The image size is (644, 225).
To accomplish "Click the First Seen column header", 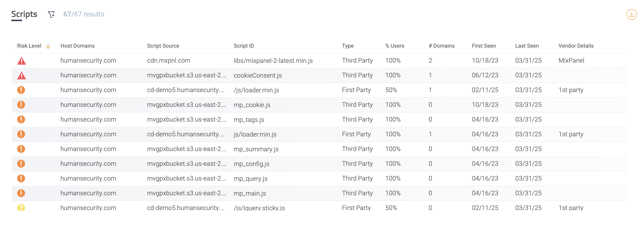I will click(483, 46).
